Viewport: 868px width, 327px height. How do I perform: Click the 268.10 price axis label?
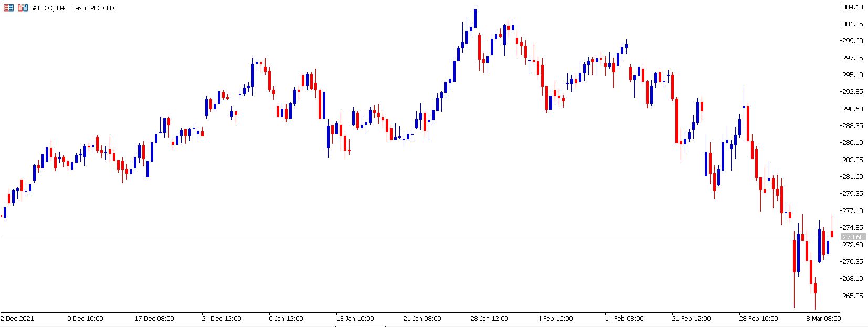(853, 279)
